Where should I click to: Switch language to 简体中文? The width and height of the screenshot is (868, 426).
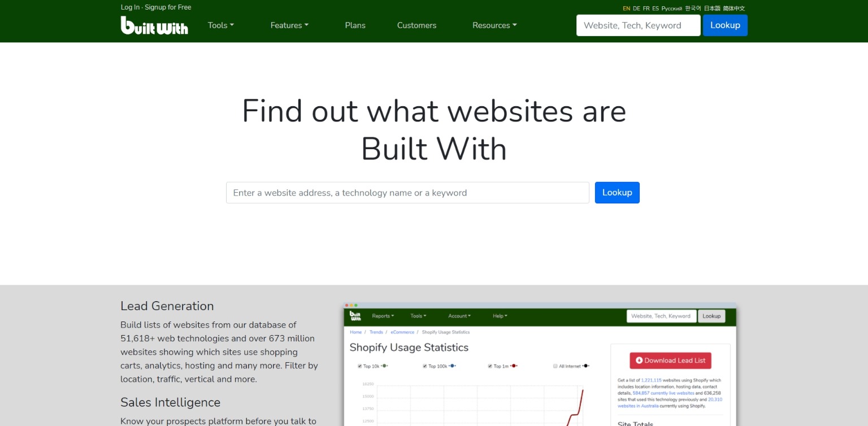tap(734, 8)
